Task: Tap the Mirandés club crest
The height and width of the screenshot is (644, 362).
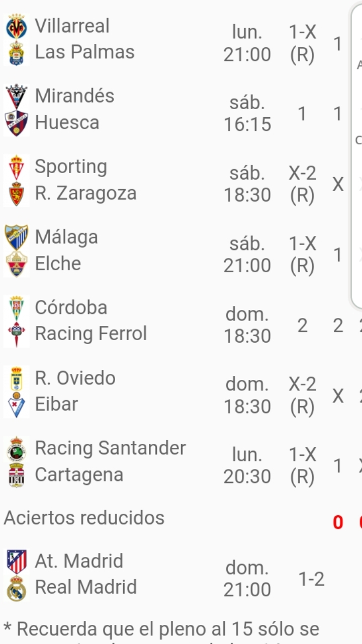Action: coord(17,97)
